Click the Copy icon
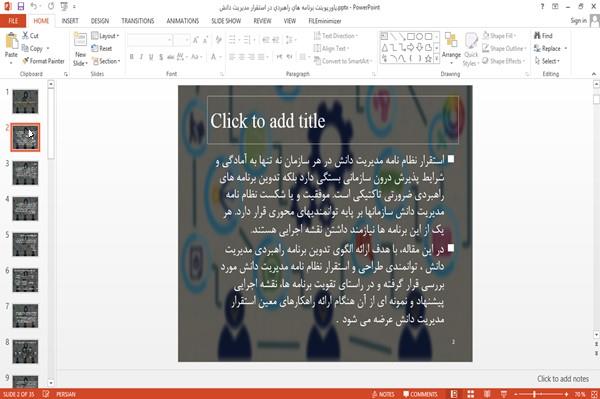Viewport: 600px width, 399px height. click(x=25, y=48)
